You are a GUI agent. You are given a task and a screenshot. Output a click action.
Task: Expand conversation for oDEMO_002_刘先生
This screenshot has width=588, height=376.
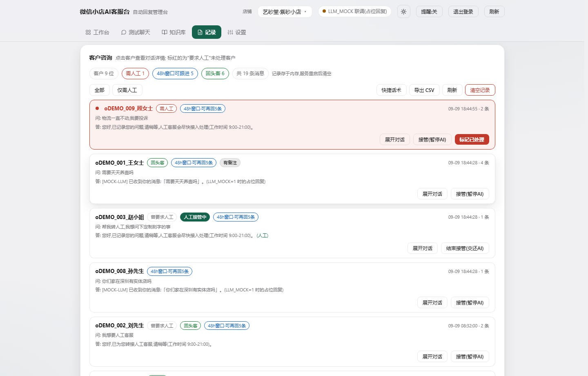tap(432, 356)
